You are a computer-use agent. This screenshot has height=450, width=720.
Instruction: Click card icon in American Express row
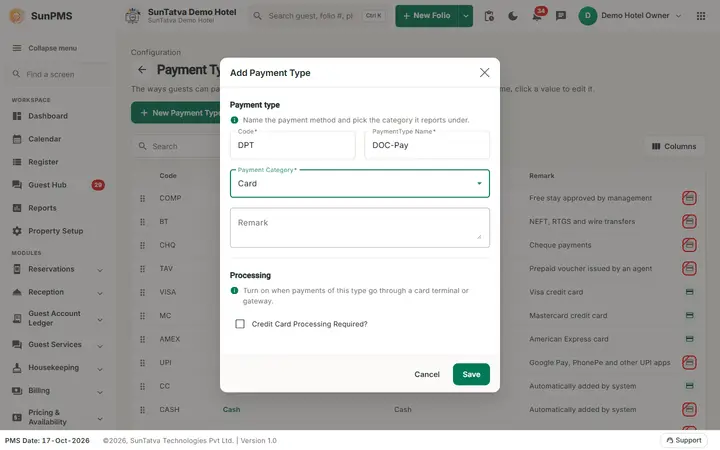pyautogui.click(x=689, y=339)
